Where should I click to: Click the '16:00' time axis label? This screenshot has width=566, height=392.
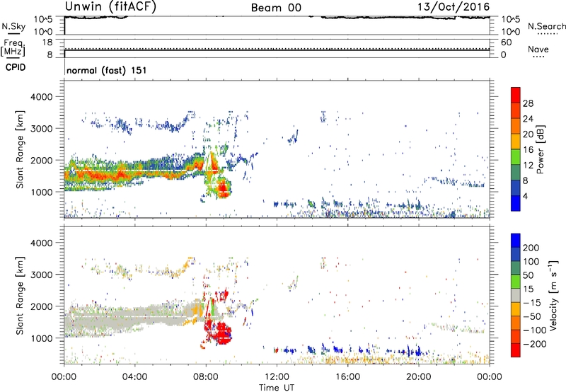(x=347, y=377)
